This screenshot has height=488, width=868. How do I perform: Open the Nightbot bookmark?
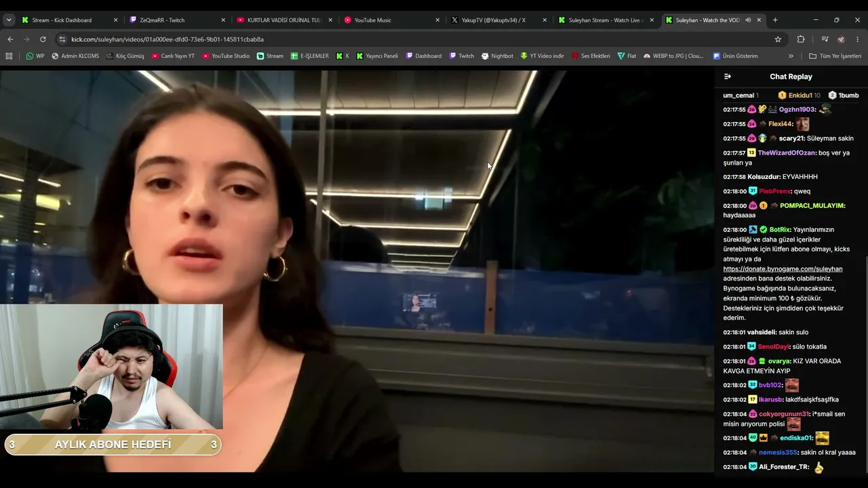(497, 56)
